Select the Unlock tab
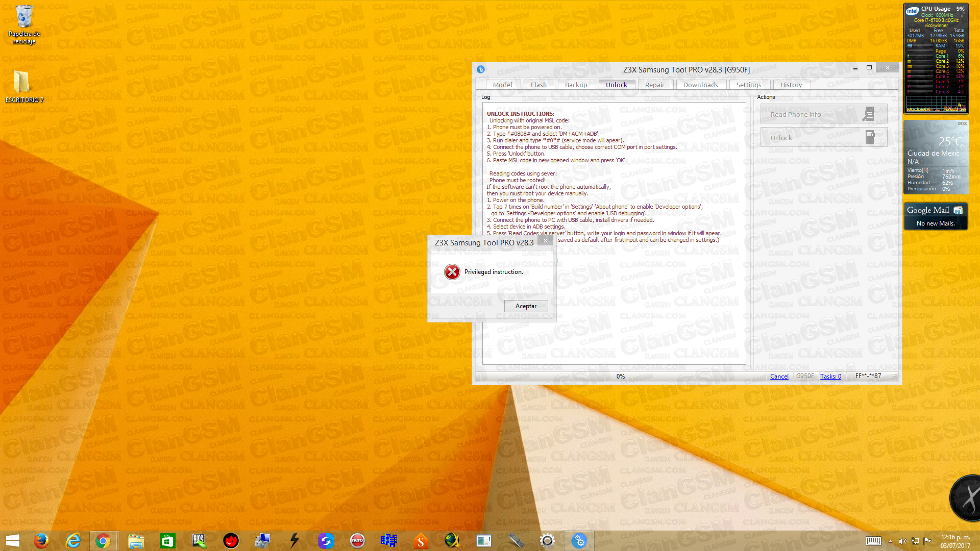 click(x=617, y=85)
